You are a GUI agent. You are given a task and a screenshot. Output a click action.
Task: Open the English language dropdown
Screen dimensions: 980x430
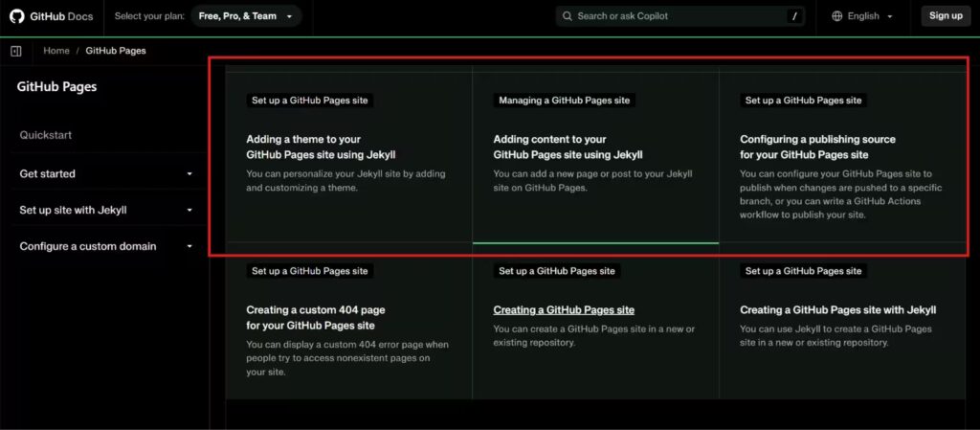862,16
